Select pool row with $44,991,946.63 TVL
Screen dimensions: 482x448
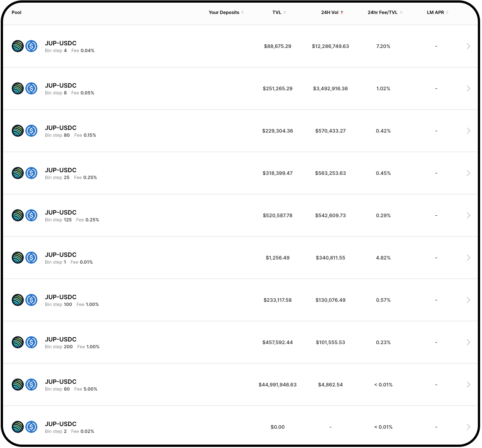tap(277, 385)
